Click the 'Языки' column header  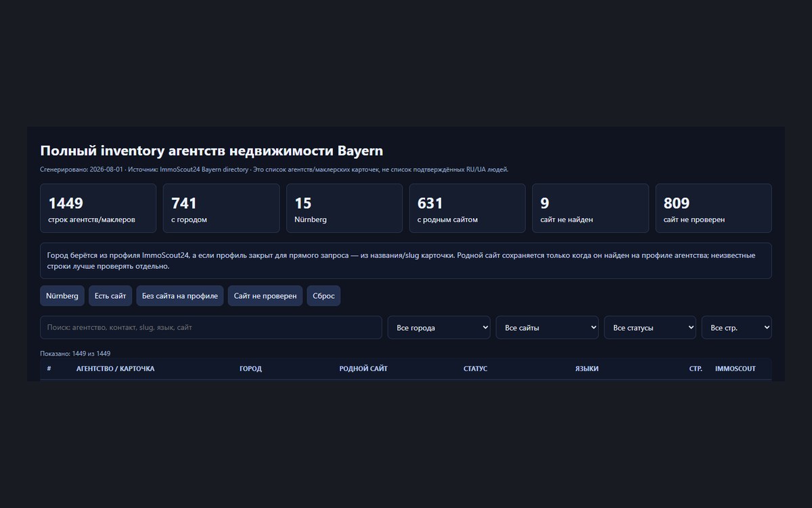[x=587, y=368]
